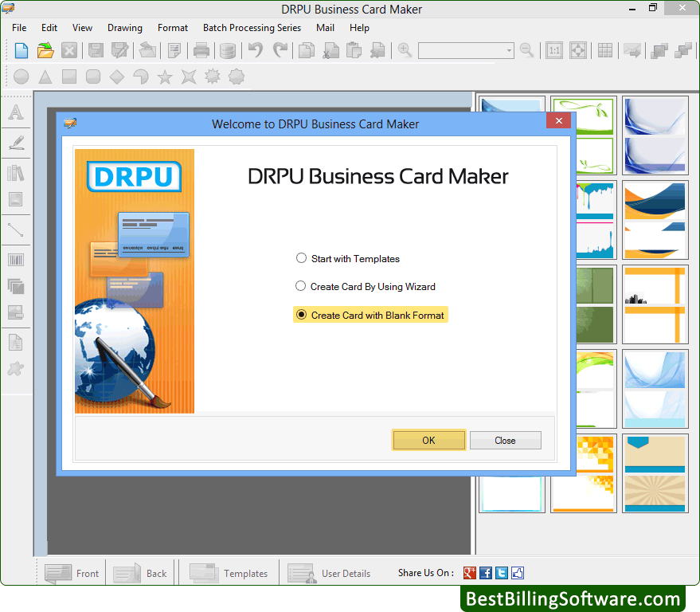Pick the beige sunburst template thumbnail
This screenshot has height=612, width=700.
[655, 473]
